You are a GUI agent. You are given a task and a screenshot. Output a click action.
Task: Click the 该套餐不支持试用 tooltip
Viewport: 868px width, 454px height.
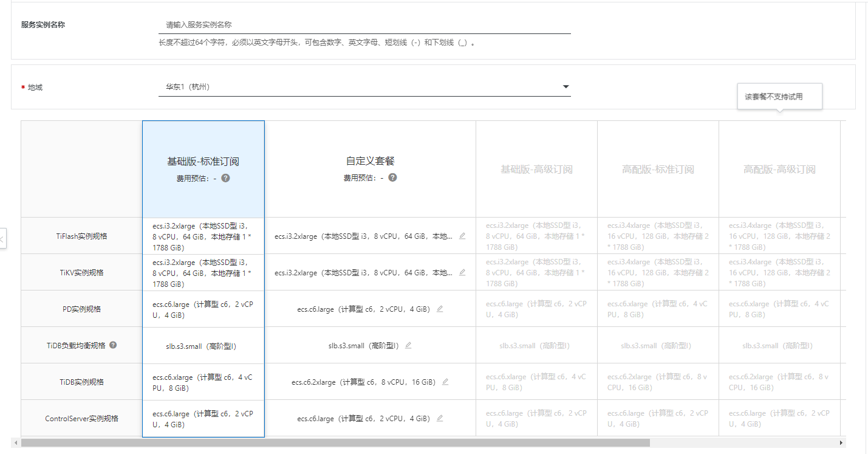click(779, 97)
